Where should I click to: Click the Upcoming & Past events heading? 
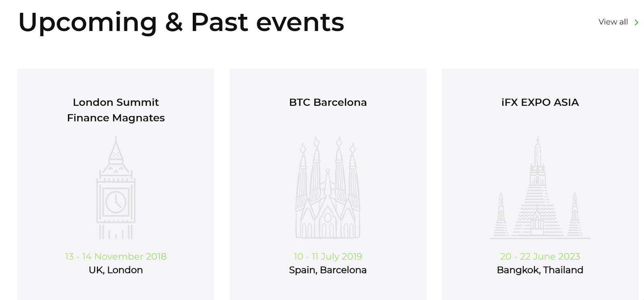click(181, 22)
